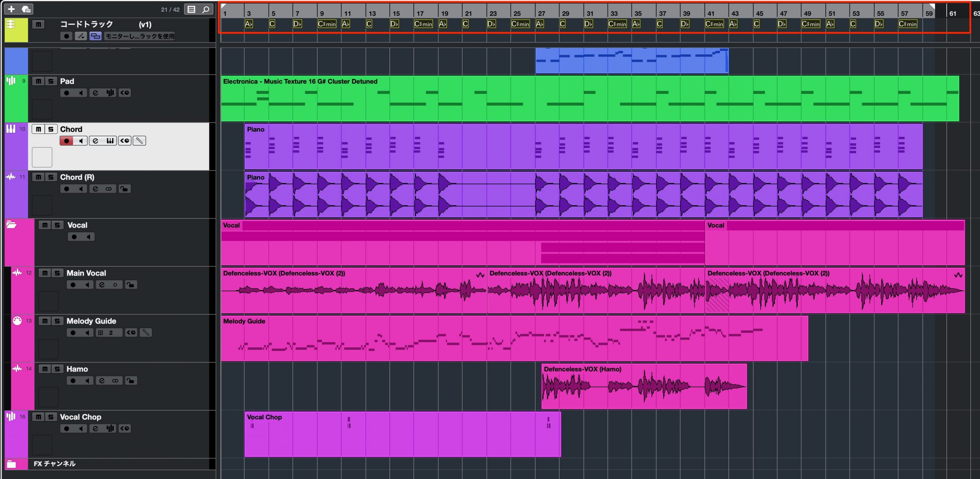Open the Hamo track's edit channel settings
Image resolution: width=980 pixels, height=479 pixels.
(x=102, y=381)
